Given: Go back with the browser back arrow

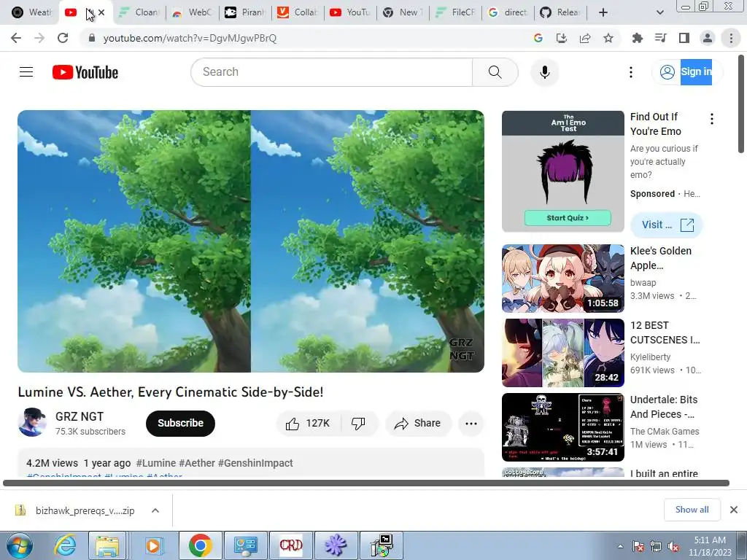Looking at the screenshot, I should coord(16,38).
